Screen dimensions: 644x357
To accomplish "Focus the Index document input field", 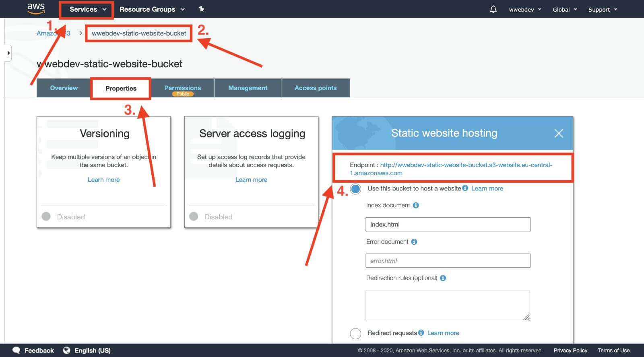I will [x=448, y=224].
